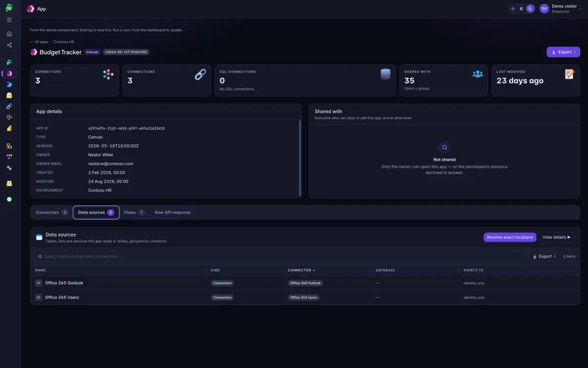The height and width of the screenshot is (368, 588).
Task: Select the dark moon theme toggle
Action: (530, 9)
